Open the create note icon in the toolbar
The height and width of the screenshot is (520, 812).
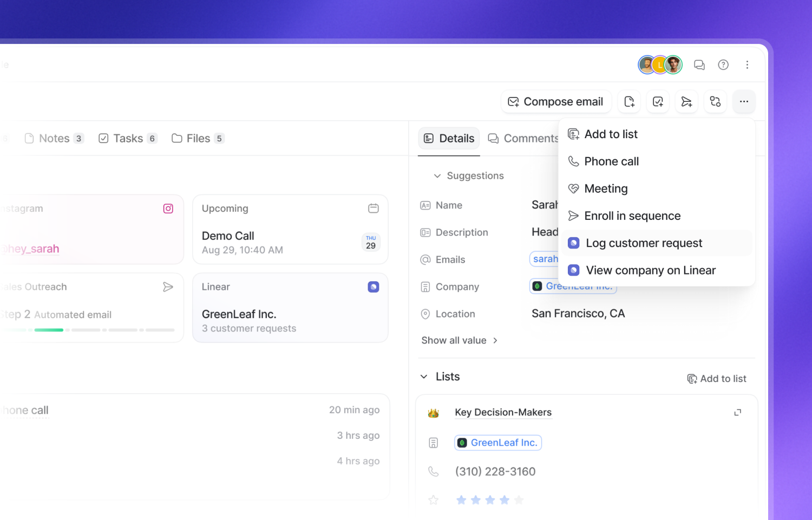pyautogui.click(x=629, y=101)
